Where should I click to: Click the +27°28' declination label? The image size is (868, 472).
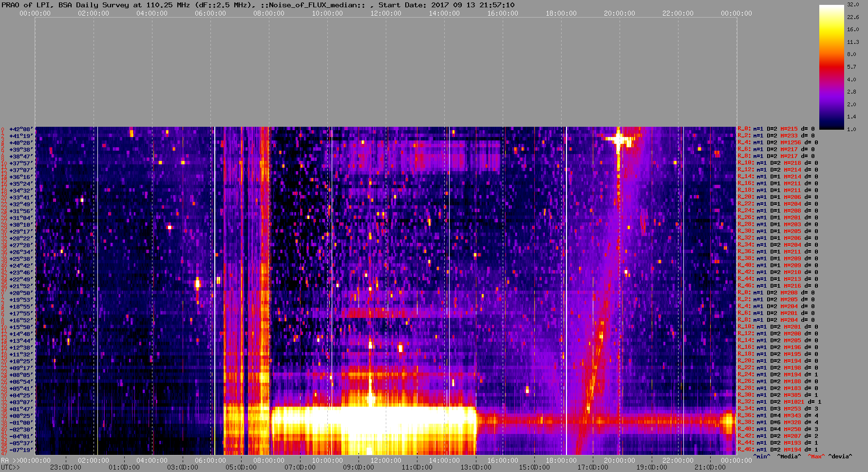[x=21, y=245]
